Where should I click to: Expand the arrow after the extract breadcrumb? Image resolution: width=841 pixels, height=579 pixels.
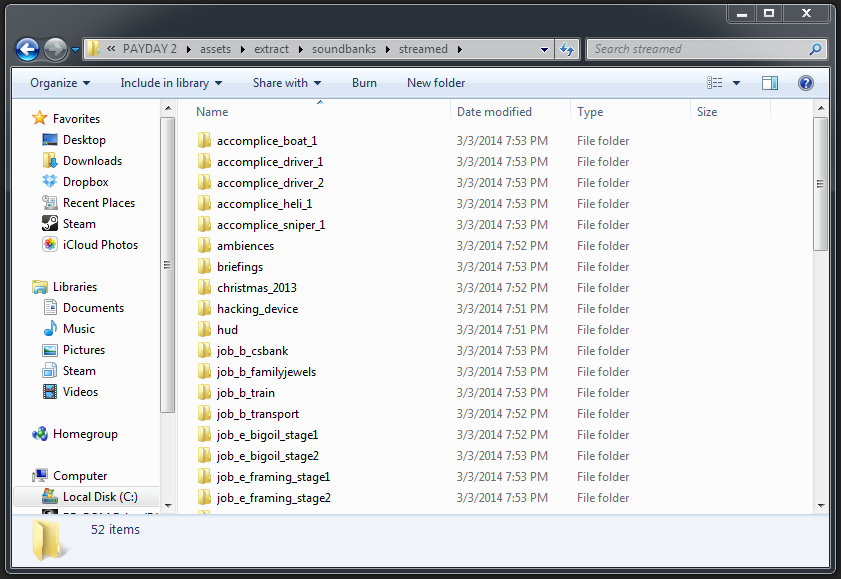pyautogui.click(x=300, y=49)
